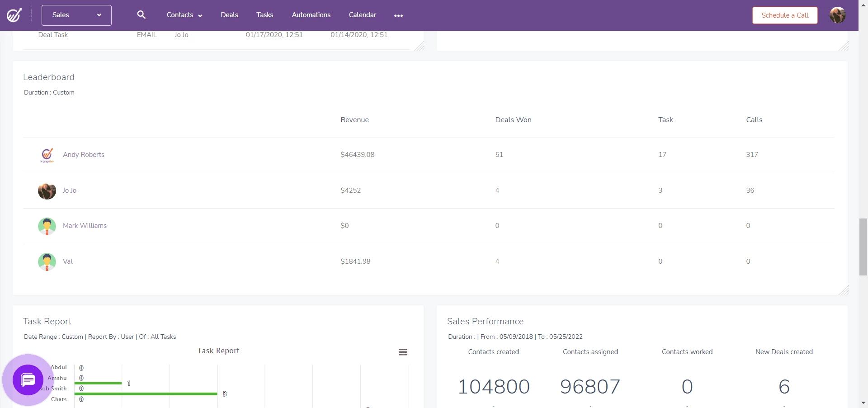Click the page vertical scrollbar thumb
Screen dimensions: 868x408
(863, 247)
